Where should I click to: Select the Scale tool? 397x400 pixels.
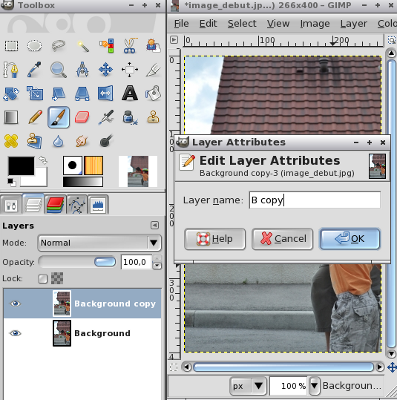(x=35, y=93)
